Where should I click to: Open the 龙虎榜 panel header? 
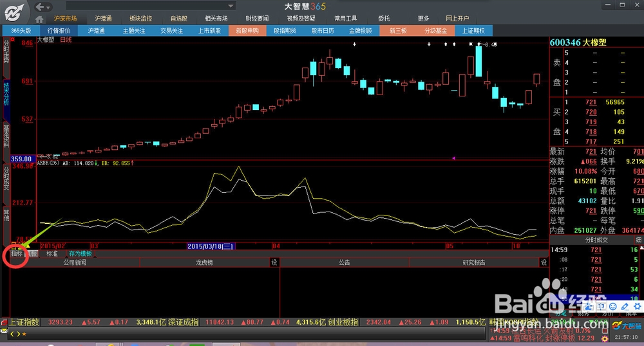tap(205, 262)
